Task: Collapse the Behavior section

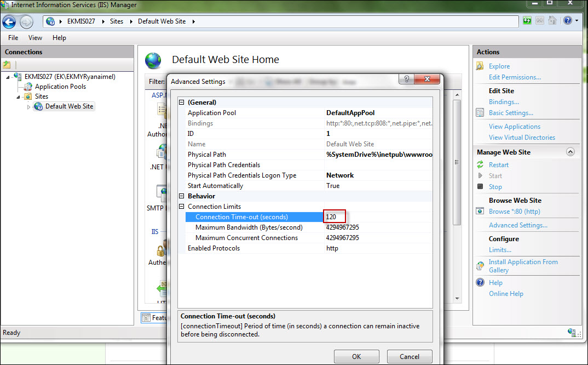Action: [182, 196]
